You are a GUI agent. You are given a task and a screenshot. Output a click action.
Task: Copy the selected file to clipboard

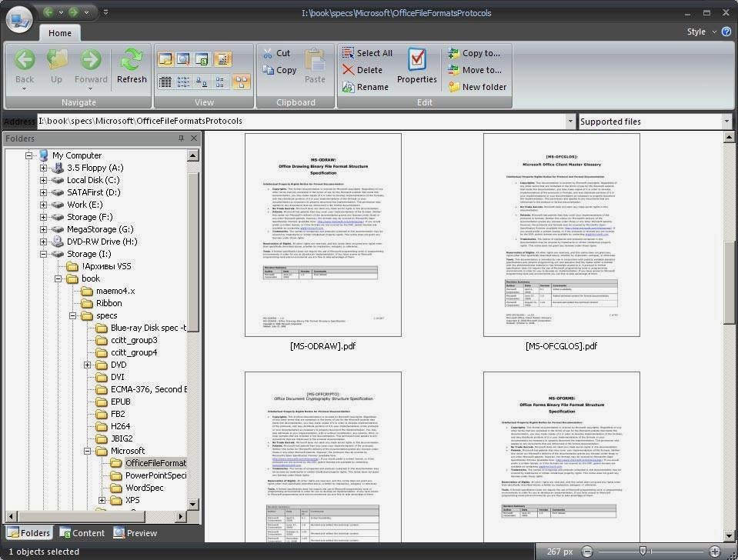pyautogui.click(x=279, y=70)
